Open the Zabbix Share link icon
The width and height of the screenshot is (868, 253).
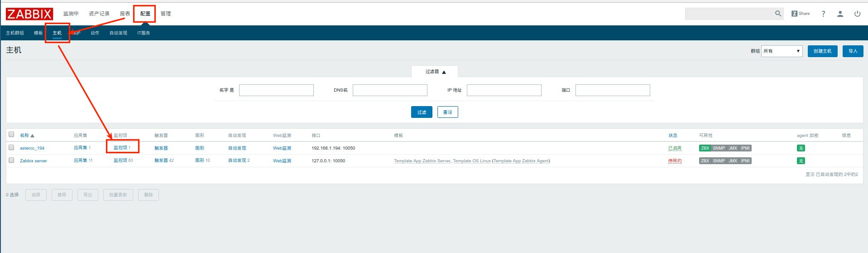800,14
